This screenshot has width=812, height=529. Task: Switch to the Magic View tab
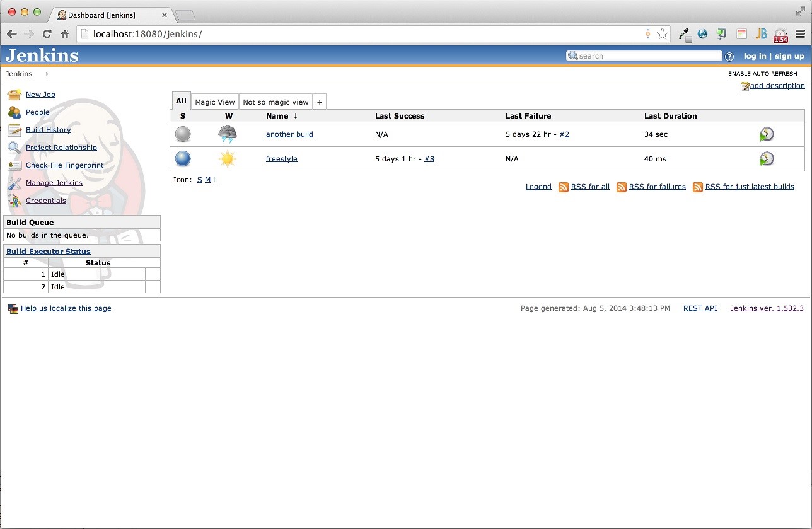point(215,102)
